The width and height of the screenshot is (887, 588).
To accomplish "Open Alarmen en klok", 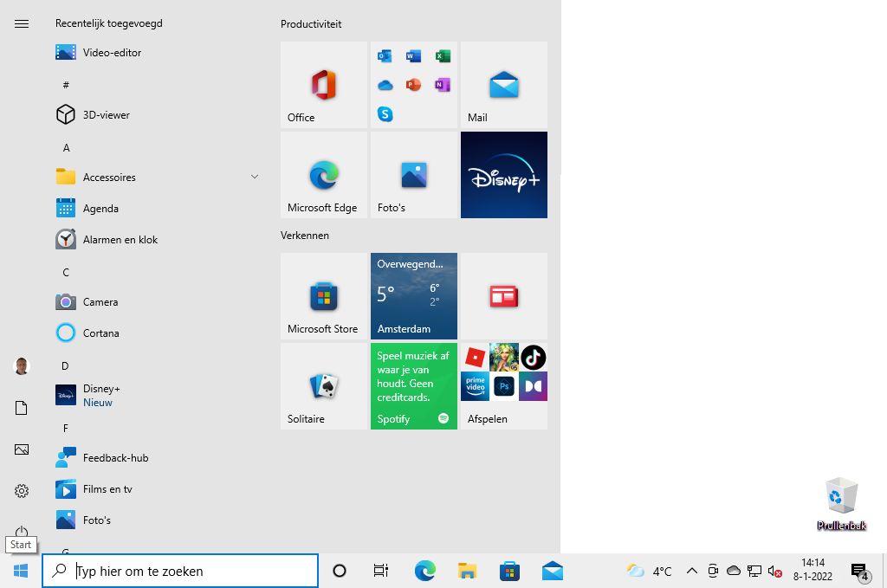I will 159,240.
